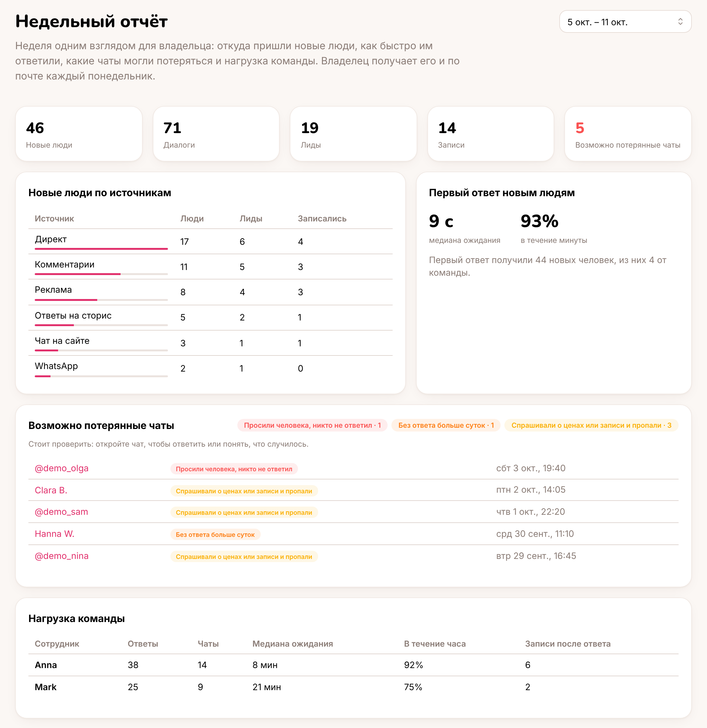The height and width of the screenshot is (728, 707).
Task: Click the yellow tag in @demo_nina row
Action: click(244, 556)
